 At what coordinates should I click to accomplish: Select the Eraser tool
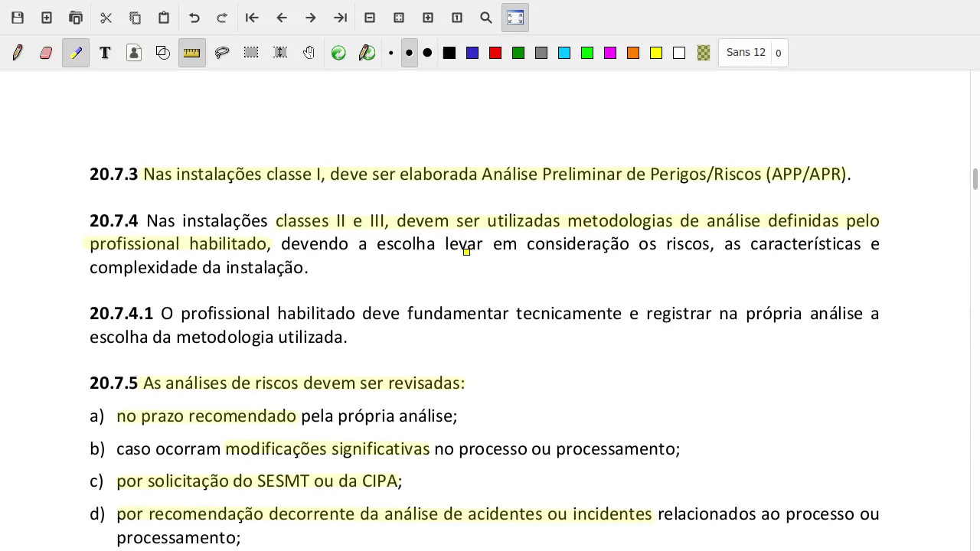pyautogui.click(x=46, y=53)
